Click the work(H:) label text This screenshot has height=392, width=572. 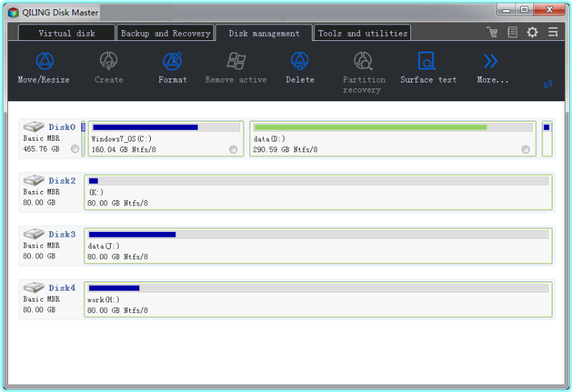pos(103,299)
